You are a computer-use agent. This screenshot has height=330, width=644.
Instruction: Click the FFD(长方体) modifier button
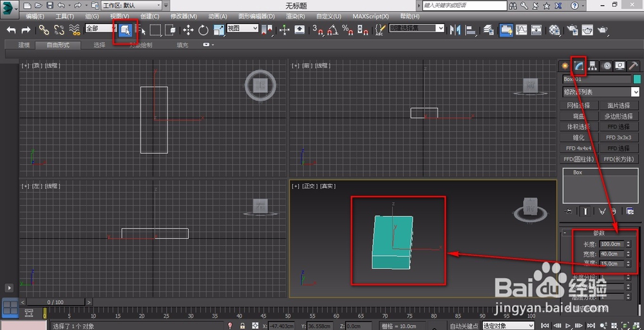(618, 159)
